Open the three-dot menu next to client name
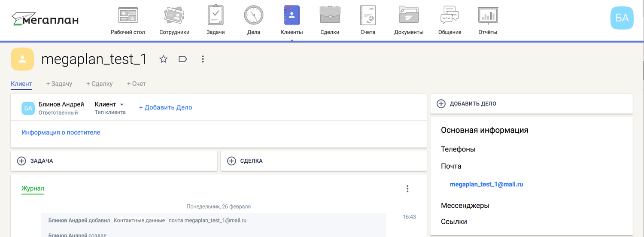Image resolution: width=644 pixels, height=237 pixels. (203, 59)
